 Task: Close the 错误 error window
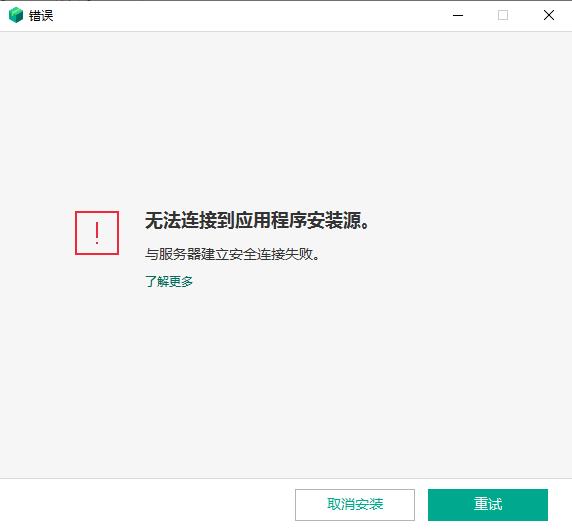coord(549,15)
